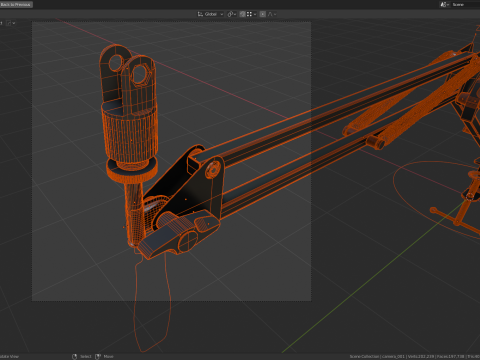
Task: Toggle the snap magnet icon
Action: 242,14
